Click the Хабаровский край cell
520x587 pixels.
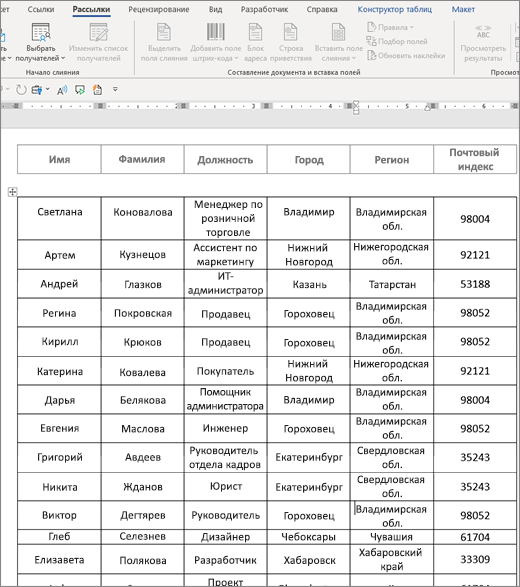[392, 559]
